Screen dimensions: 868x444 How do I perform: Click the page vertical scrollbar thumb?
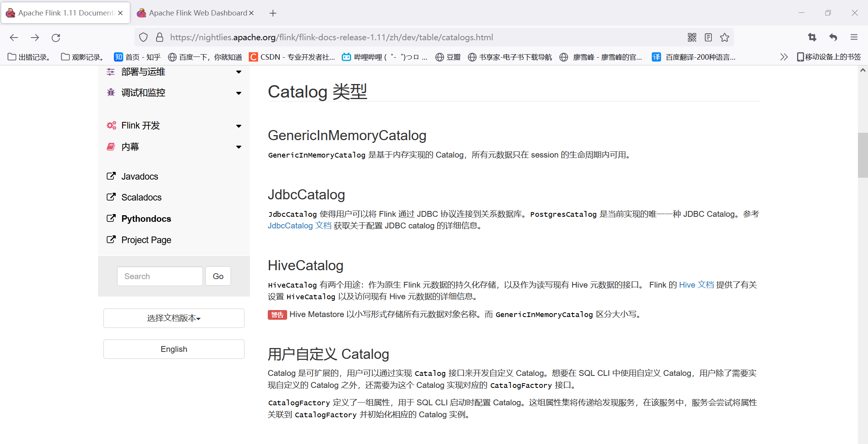point(863,155)
